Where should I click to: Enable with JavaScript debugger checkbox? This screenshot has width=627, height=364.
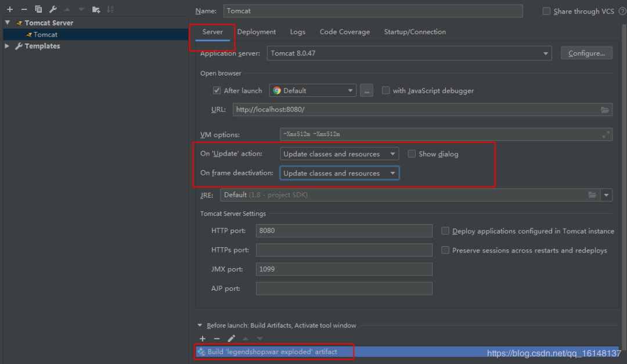point(385,91)
